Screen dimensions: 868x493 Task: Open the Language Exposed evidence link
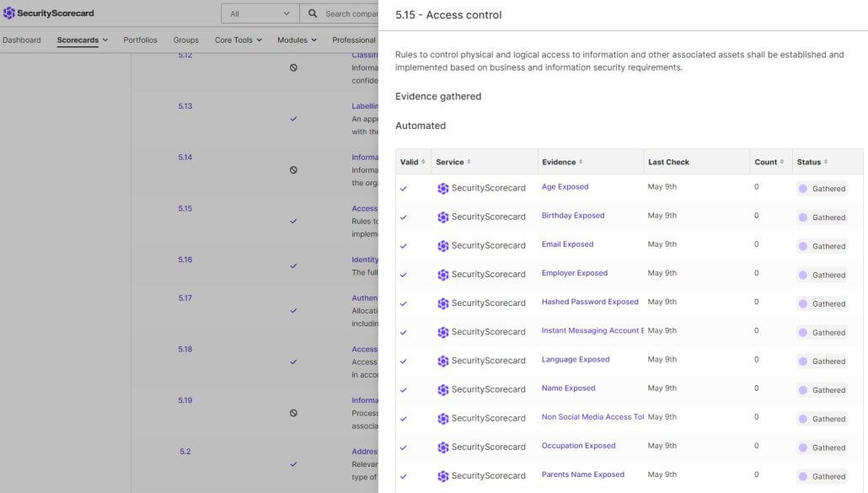coord(576,360)
